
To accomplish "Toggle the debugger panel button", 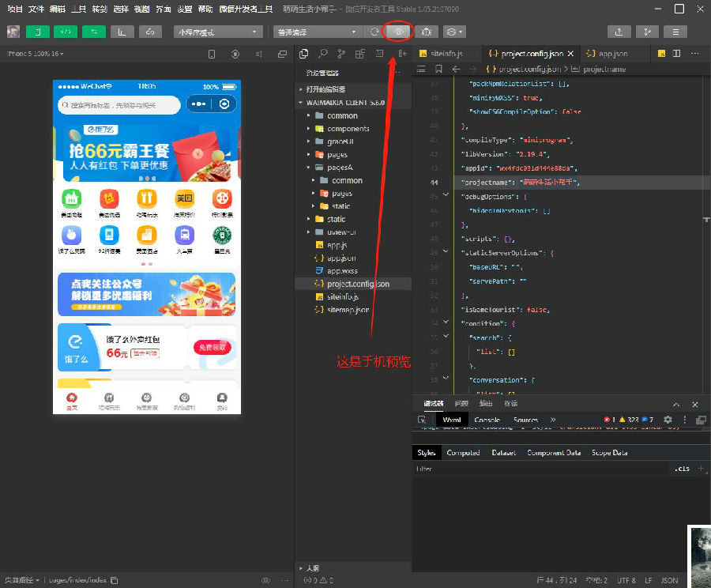I will tap(94, 32).
